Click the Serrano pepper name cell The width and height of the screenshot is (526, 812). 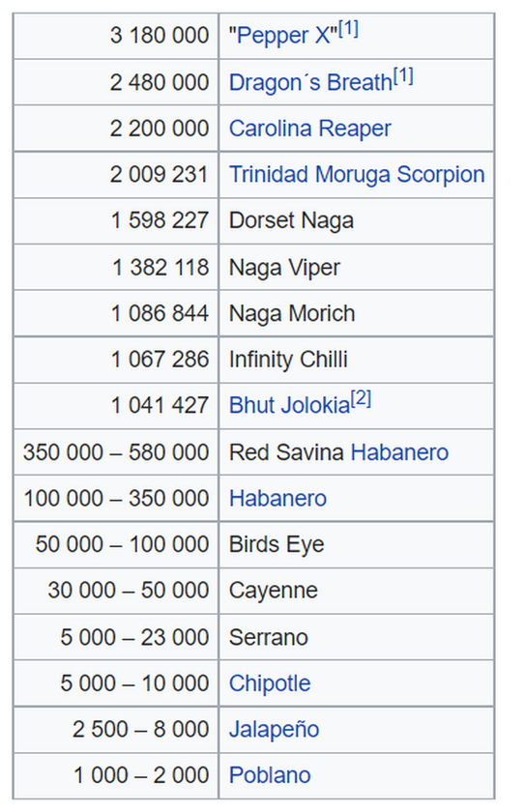point(357,637)
